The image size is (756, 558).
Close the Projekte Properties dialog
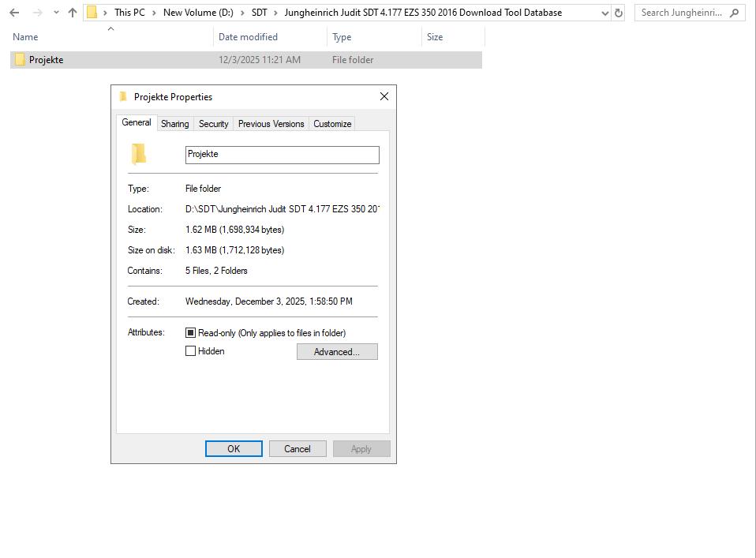click(384, 96)
